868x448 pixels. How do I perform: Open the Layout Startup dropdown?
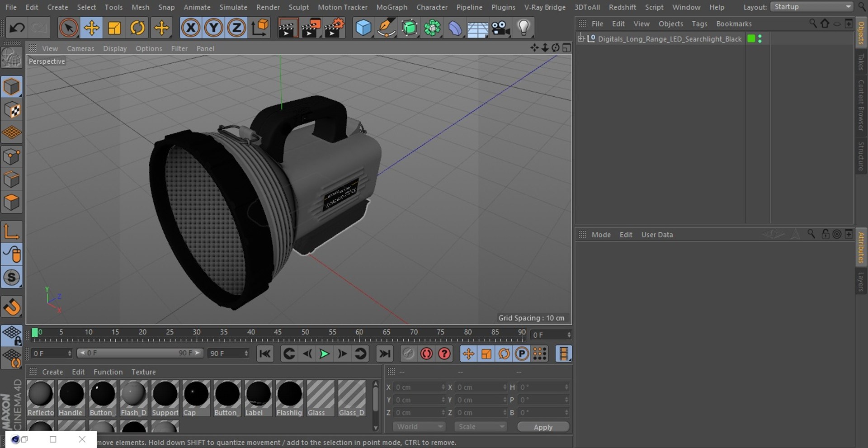[812, 7]
